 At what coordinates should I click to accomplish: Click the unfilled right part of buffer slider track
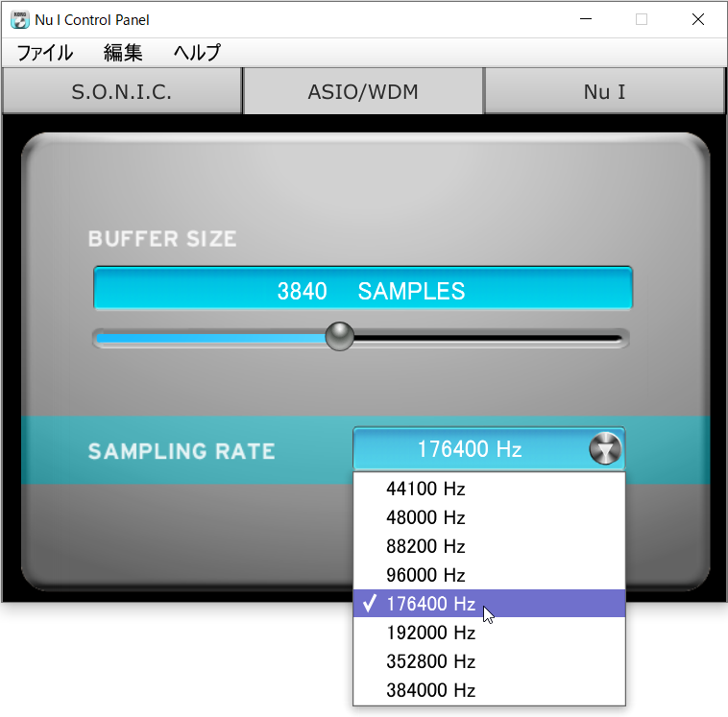(488, 338)
